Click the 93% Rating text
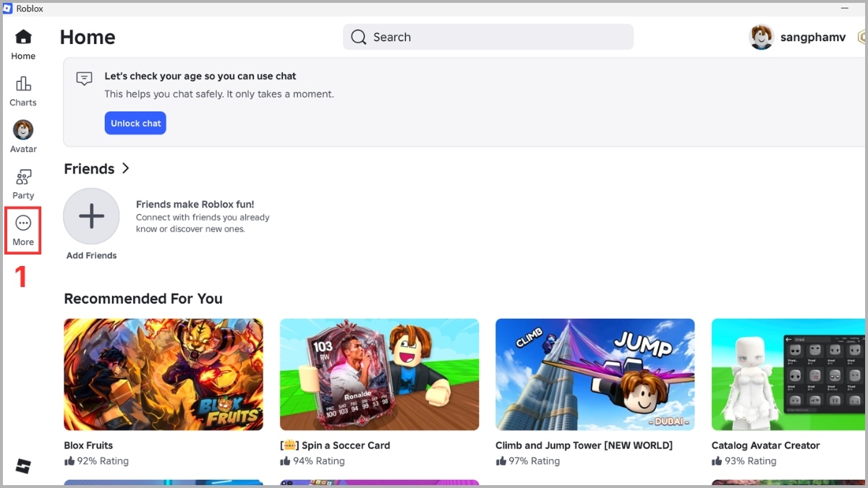Image resolution: width=868 pixels, height=488 pixels. tap(750, 461)
